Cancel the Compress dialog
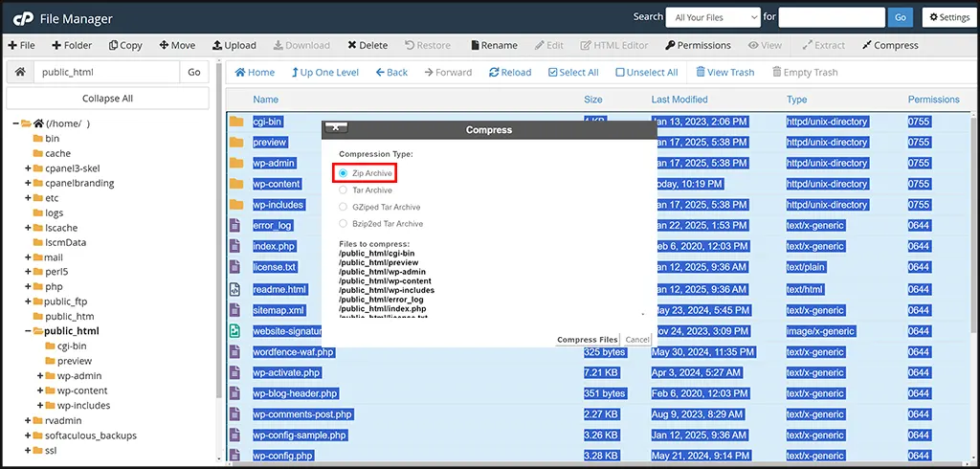The height and width of the screenshot is (469, 980). click(x=636, y=340)
